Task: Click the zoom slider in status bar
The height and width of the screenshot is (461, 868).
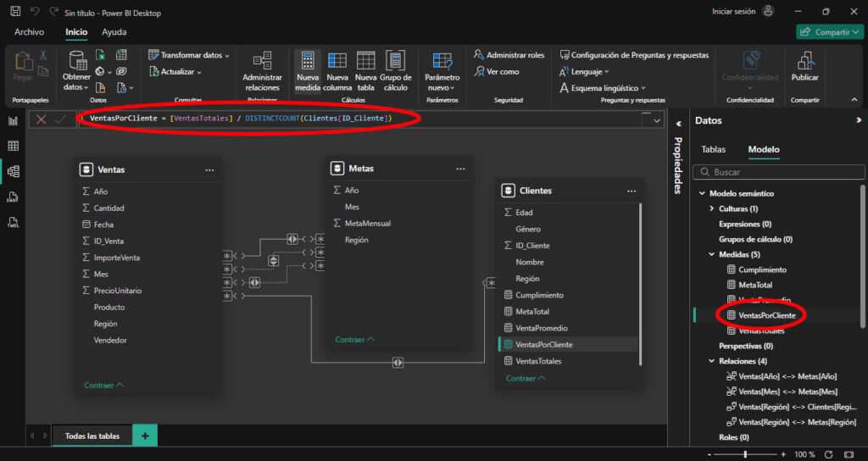Action: pyautogui.click(x=745, y=455)
